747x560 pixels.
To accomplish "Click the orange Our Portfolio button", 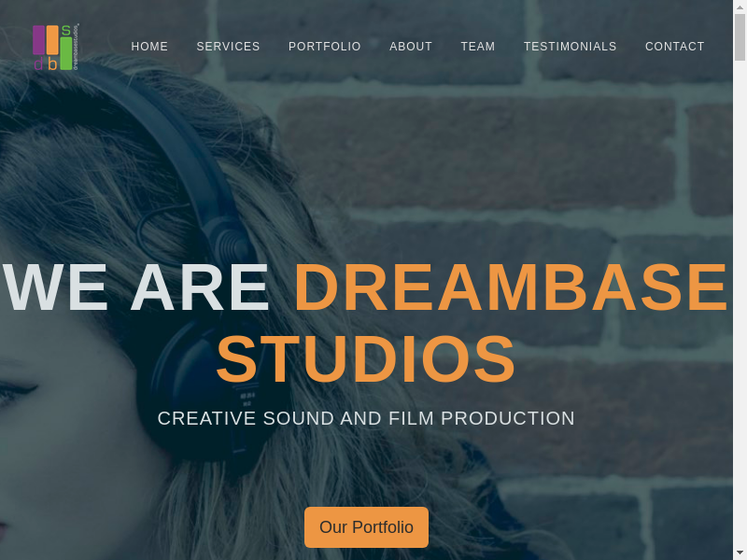I will [x=366, y=527].
